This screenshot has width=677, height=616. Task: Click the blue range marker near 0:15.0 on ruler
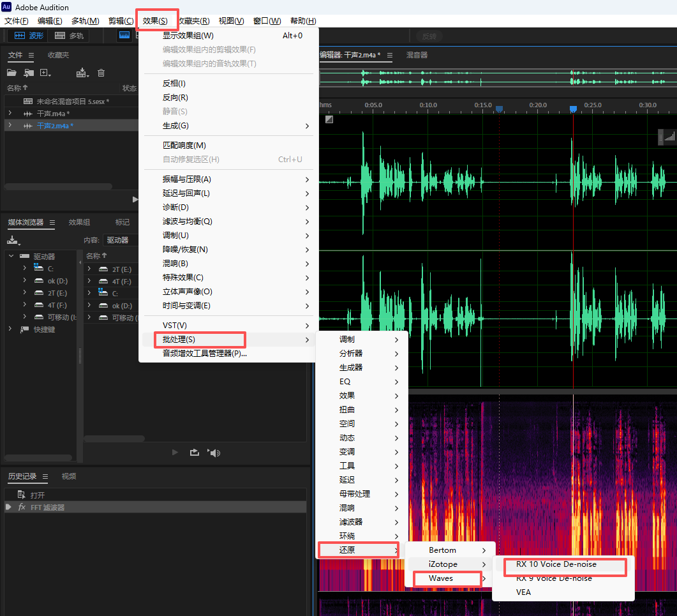[499, 109]
